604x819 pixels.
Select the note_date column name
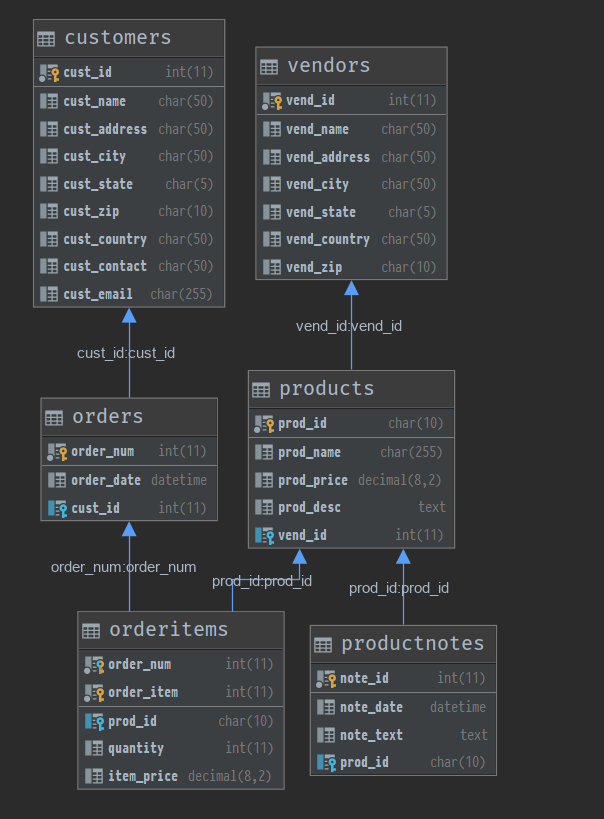click(371, 707)
